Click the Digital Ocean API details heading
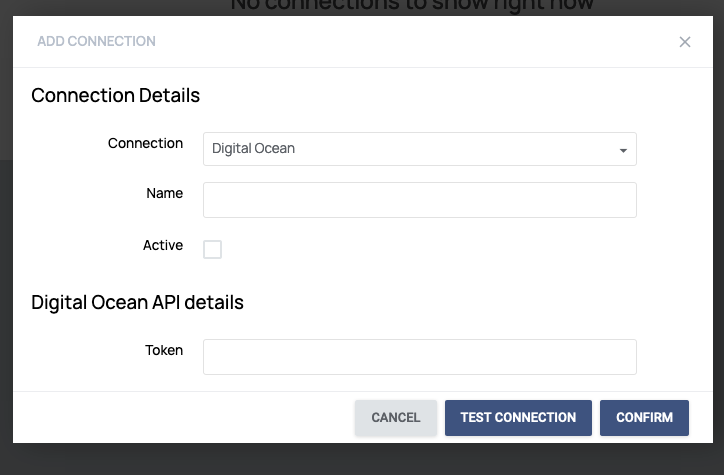This screenshot has width=724, height=475. pyautogui.click(x=137, y=303)
